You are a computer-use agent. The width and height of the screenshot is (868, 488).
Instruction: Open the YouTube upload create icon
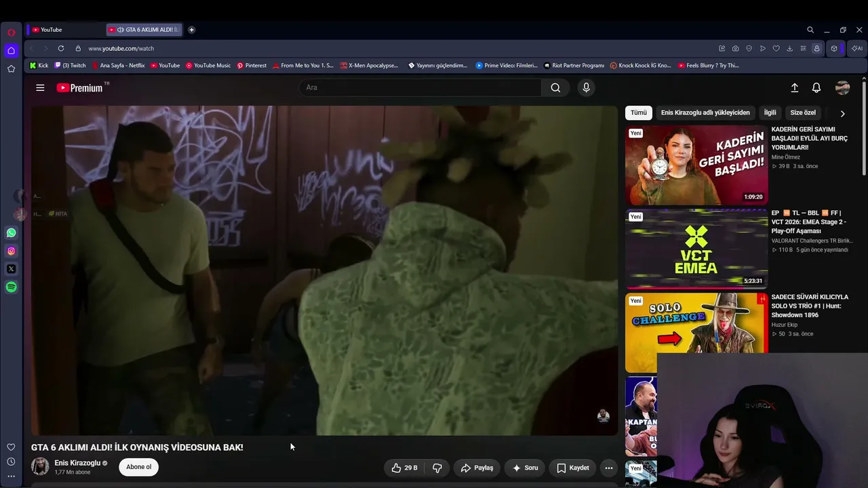pyautogui.click(x=795, y=87)
